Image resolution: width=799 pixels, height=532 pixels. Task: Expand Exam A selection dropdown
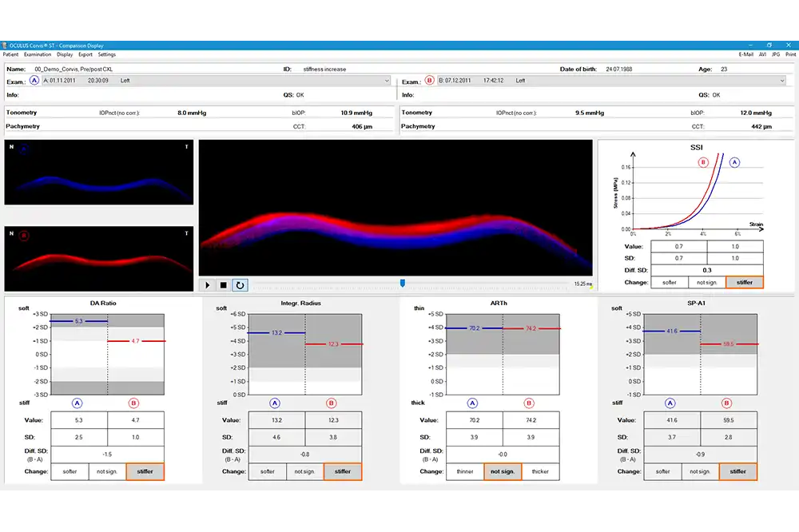click(x=387, y=81)
